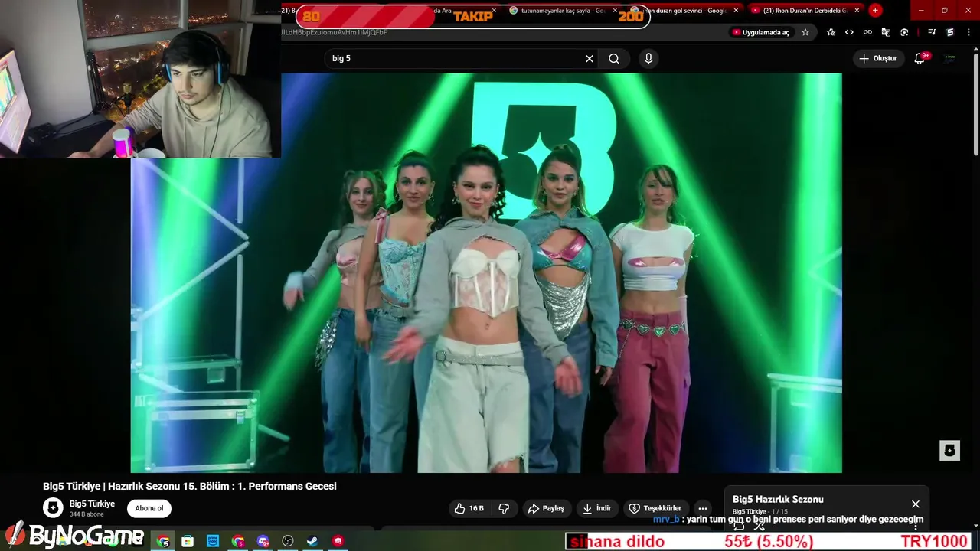The height and width of the screenshot is (551, 980).
Task: Click the screenshot capture extension icon
Action: coord(904,32)
